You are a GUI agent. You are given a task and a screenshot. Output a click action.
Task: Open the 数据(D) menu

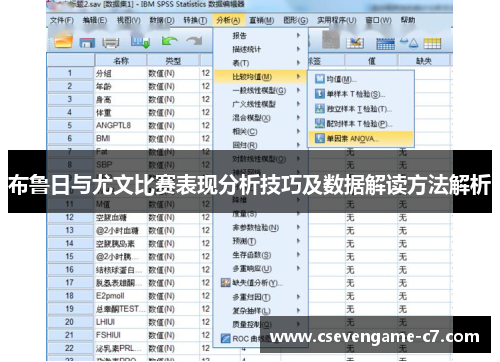[x=162, y=21]
